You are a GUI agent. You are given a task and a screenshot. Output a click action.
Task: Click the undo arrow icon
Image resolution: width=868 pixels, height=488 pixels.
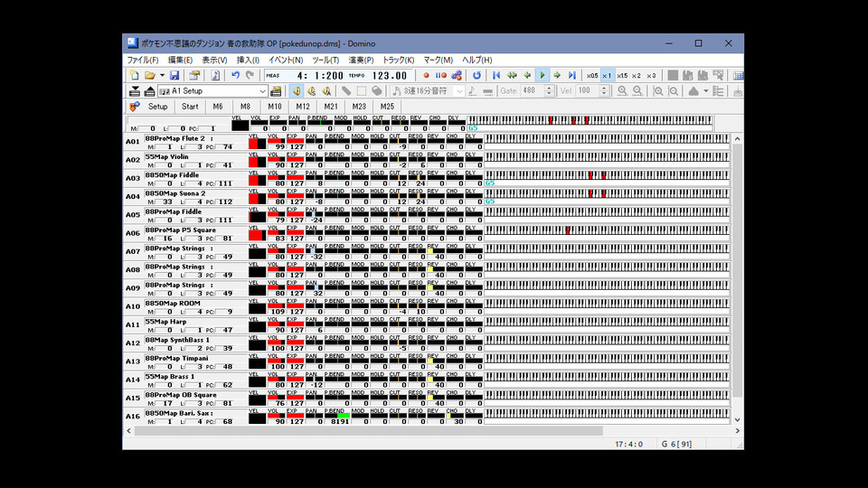(235, 75)
